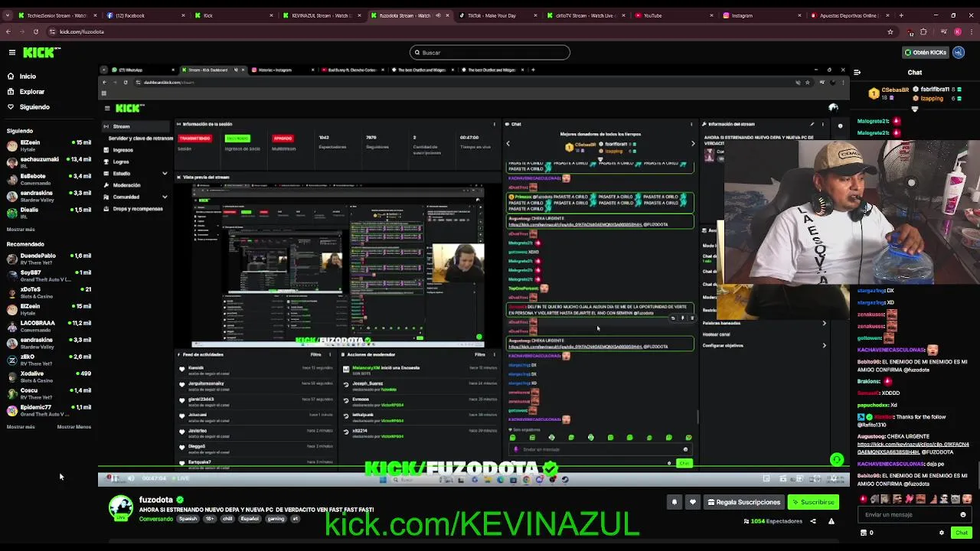Open the emoji picker in chat input
Screen dimensions: 980x551
click(x=963, y=515)
